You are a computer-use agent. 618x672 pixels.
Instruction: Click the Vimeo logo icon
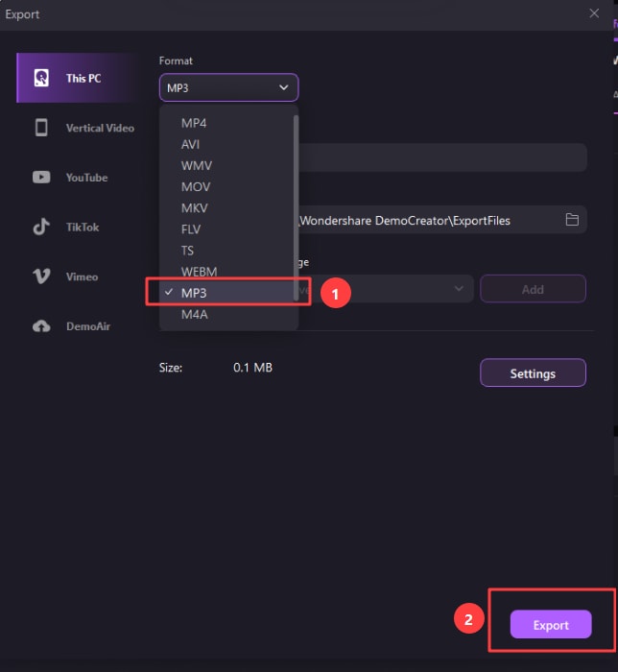click(41, 276)
